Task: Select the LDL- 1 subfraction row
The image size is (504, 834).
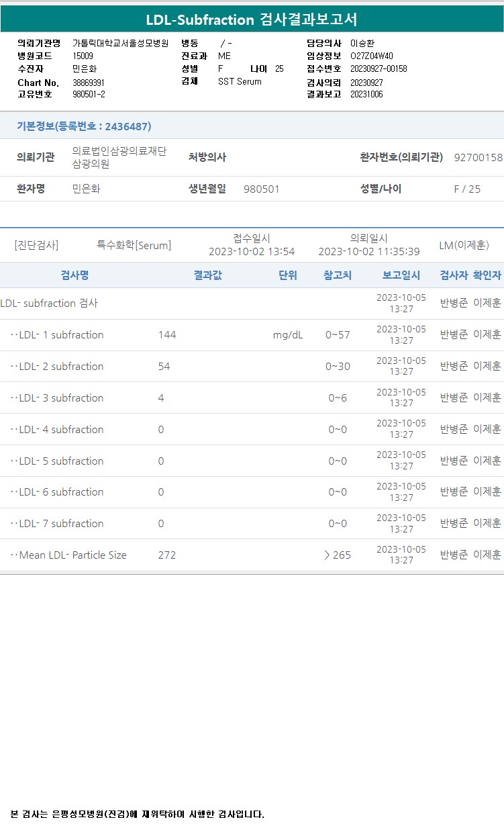Action: pos(252,335)
